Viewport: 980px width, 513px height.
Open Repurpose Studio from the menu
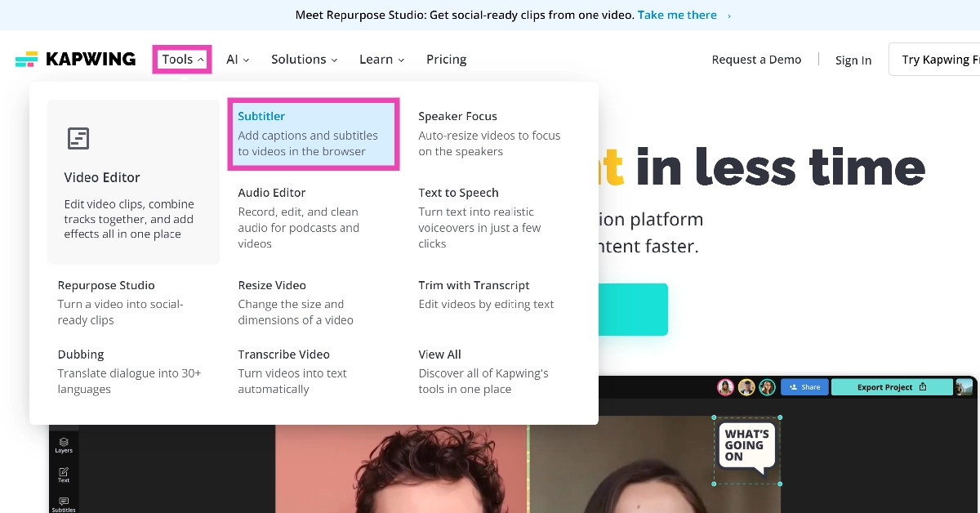coord(106,285)
